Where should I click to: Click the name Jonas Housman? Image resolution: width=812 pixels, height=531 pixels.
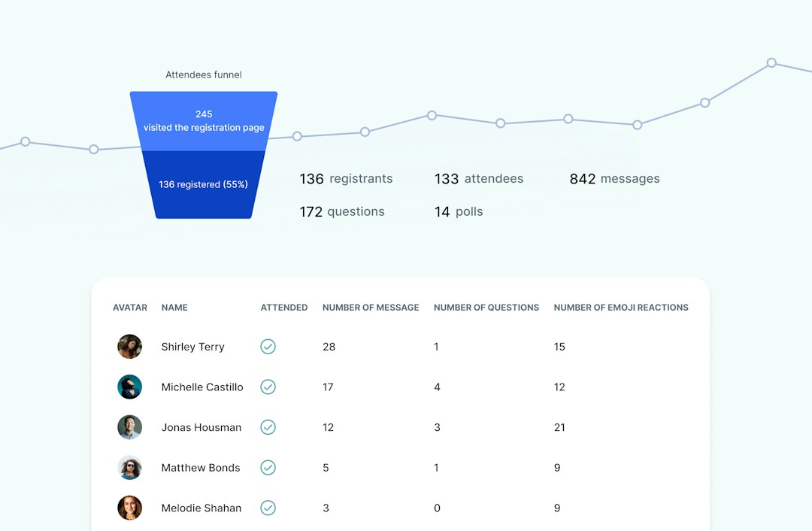point(201,427)
